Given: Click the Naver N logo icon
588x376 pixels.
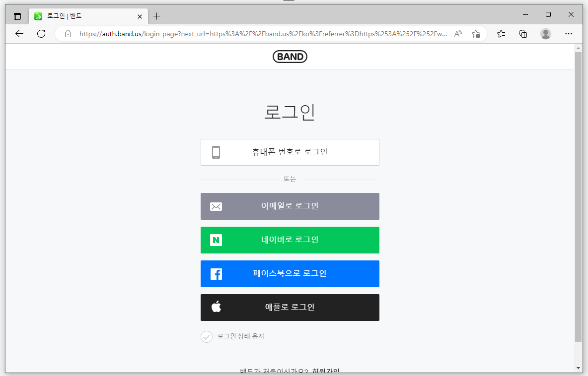Looking at the screenshot, I should pos(216,240).
